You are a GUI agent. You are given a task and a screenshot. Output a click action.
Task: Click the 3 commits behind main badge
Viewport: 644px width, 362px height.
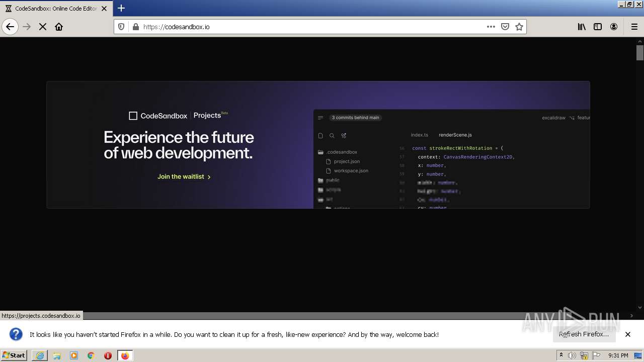tap(356, 118)
